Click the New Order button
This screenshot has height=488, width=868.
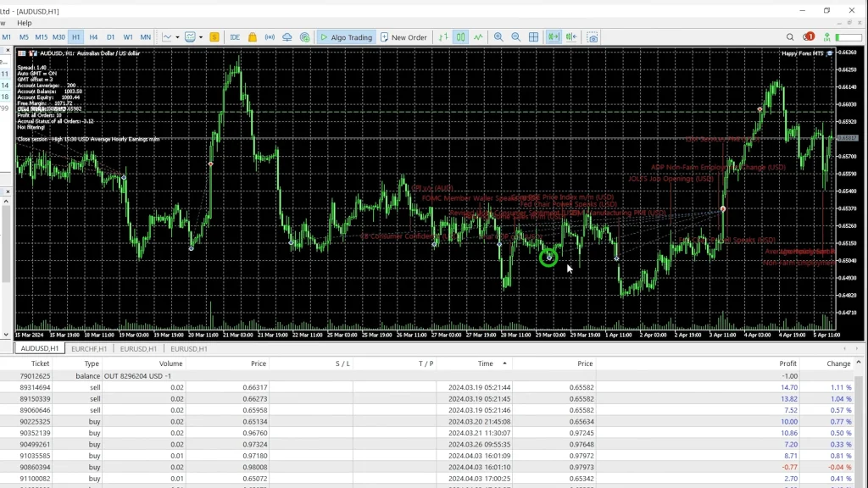[404, 37]
